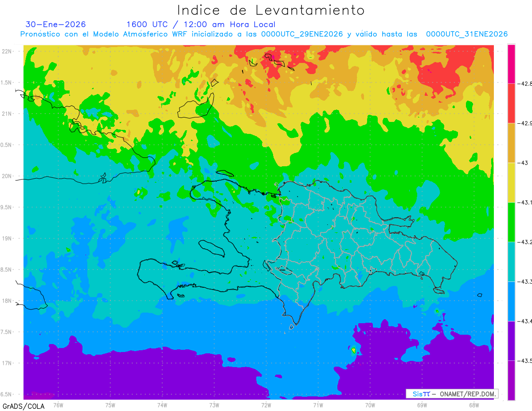The height and width of the screenshot is (411, 532).
Task: Click the 73W longitude label
Action: coord(214,405)
